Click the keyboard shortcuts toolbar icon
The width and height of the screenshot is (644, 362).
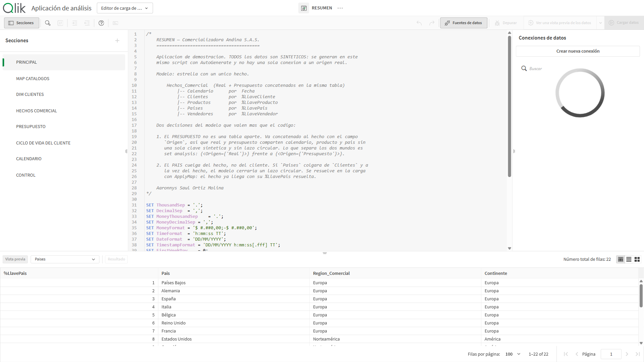pos(115,23)
